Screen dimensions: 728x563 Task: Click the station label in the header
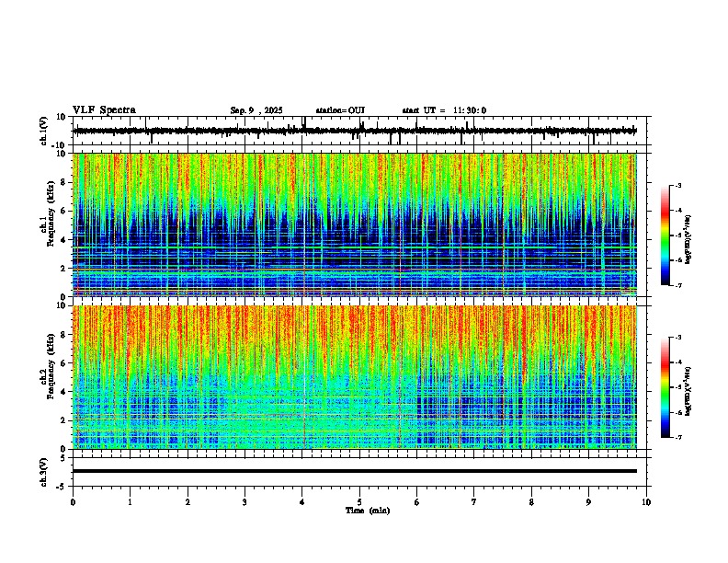pyautogui.click(x=340, y=110)
